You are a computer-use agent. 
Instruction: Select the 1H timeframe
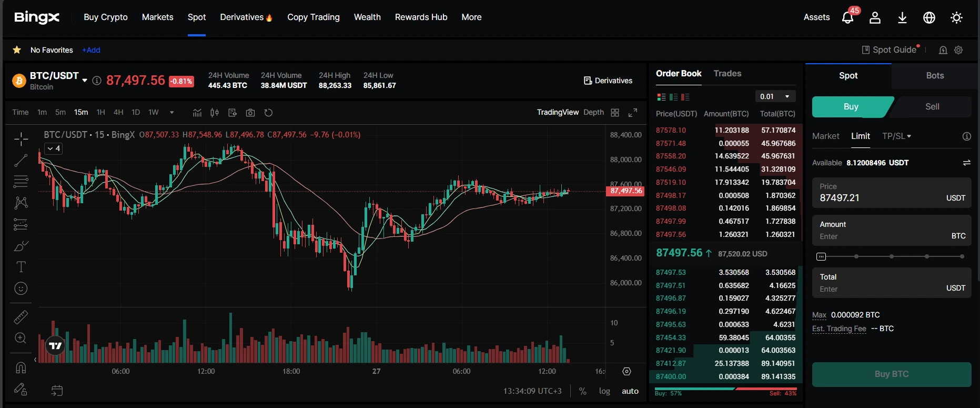[101, 113]
